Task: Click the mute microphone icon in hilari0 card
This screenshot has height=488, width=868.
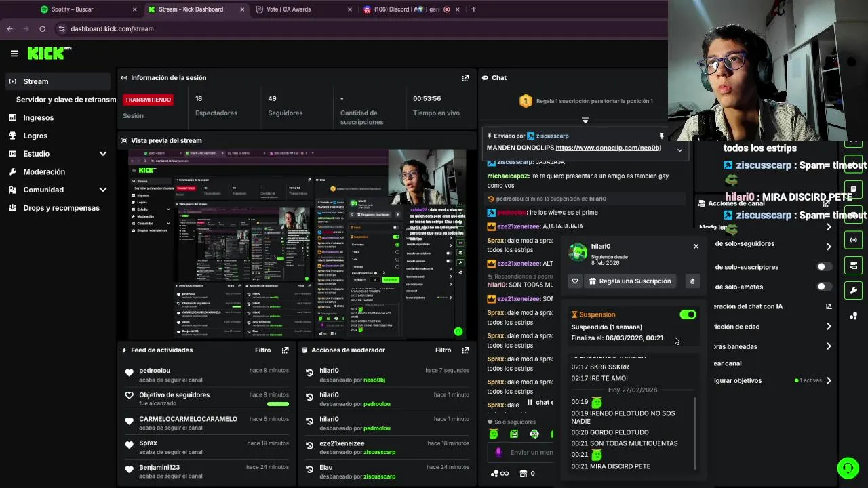Action: click(692, 281)
